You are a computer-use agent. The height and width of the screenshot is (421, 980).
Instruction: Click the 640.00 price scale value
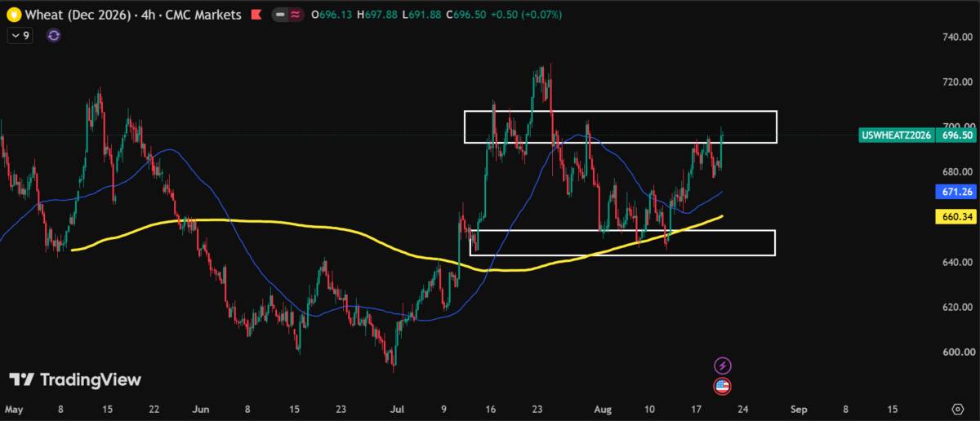click(x=956, y=262)
